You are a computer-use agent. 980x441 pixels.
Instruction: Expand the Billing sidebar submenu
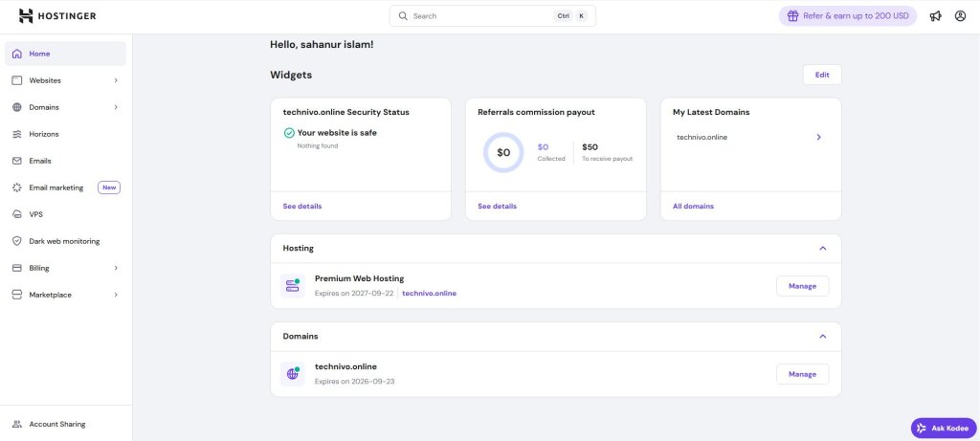(x=116, y=268)
